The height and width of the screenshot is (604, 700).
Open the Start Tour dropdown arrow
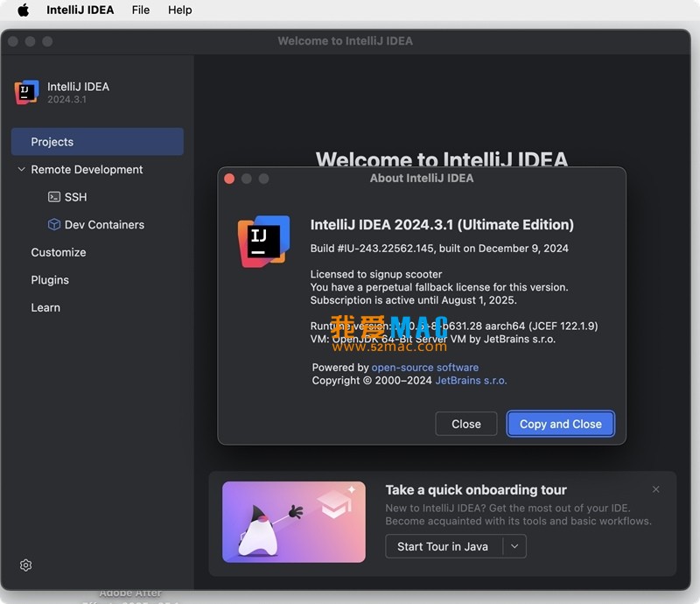(516, 545)
